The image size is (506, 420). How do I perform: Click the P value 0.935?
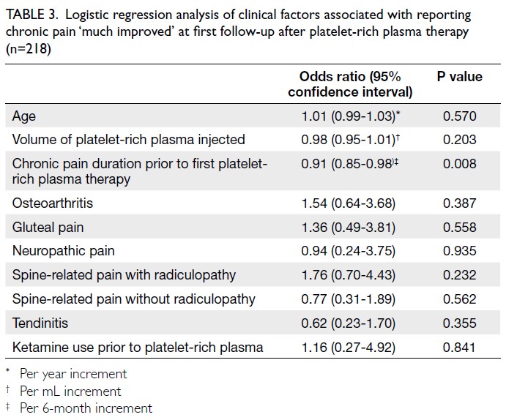coord(460,251)
